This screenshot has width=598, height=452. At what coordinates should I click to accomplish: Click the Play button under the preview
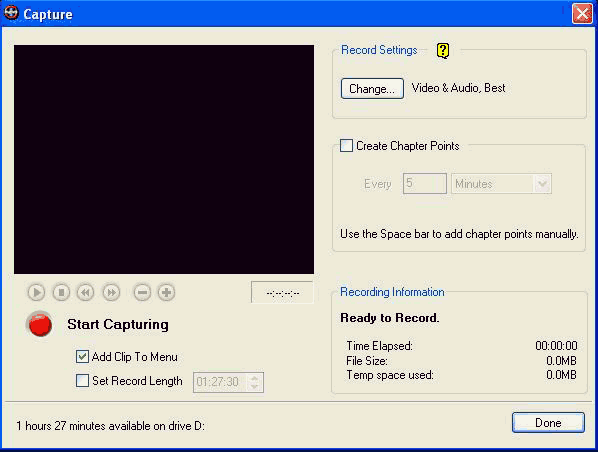coord(36,293)
